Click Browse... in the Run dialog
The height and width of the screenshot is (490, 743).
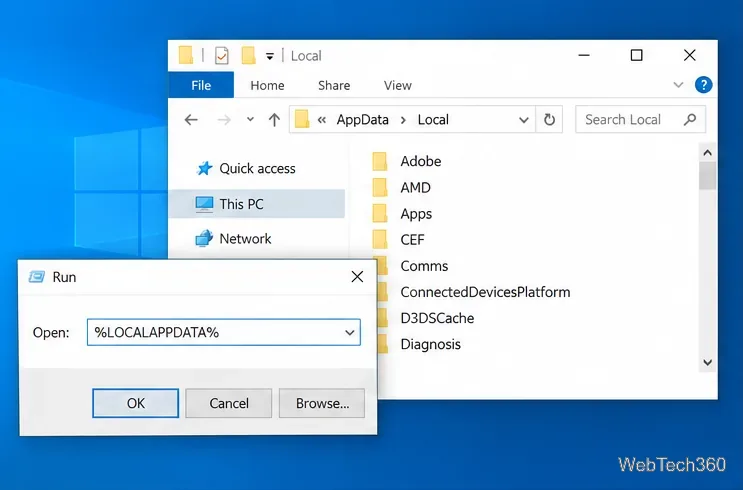pos(322,403)
